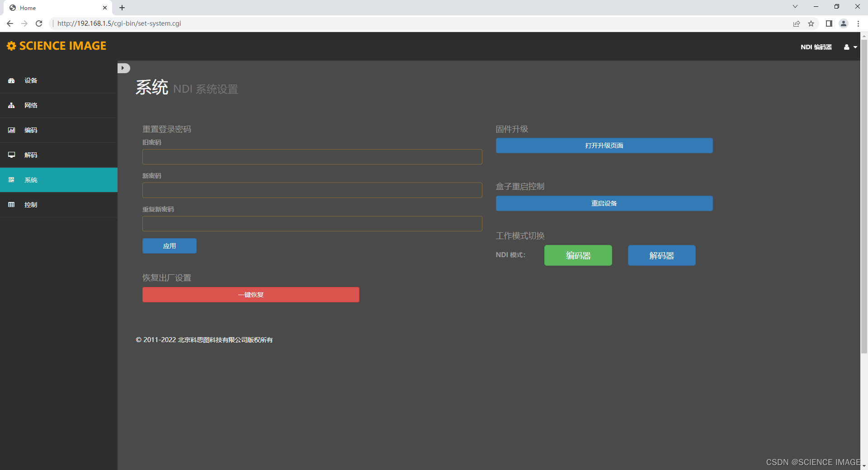Screen dimensions: 868x470
Task: Click the SCIENCE IMAGE logo text
Action: pyautogui.click(x=63, y=46)
